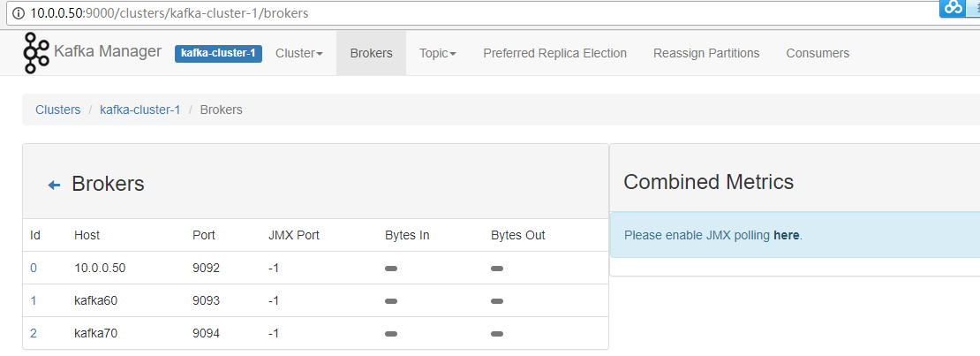Expand the Topic dropdown menu
This screenshot has height=356, width=980.
click(x=438, y=53)
